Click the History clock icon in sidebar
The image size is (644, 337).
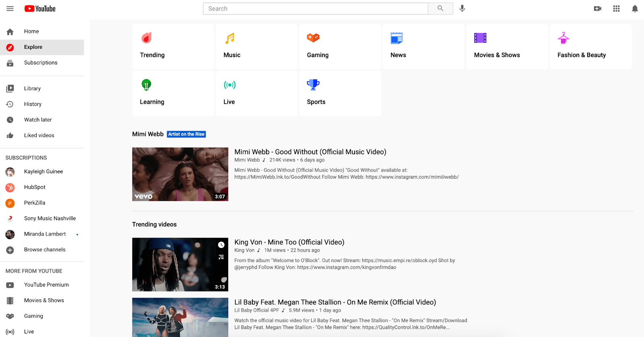(10, 104)
